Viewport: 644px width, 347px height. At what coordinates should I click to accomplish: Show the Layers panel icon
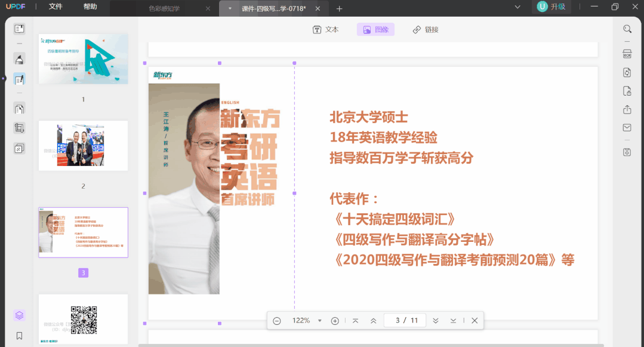pyautogui.click(x=19, y=315)
